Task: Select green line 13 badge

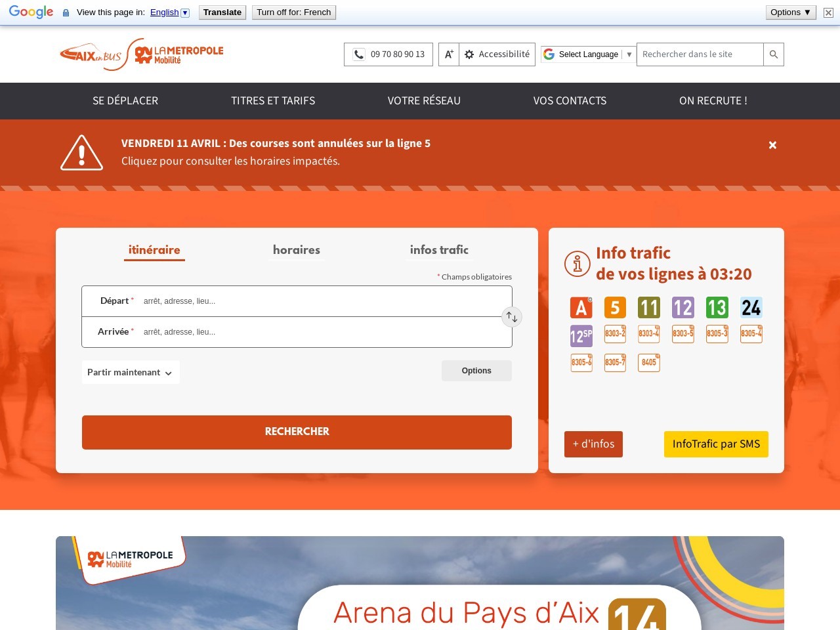Action: click(717, 308)
